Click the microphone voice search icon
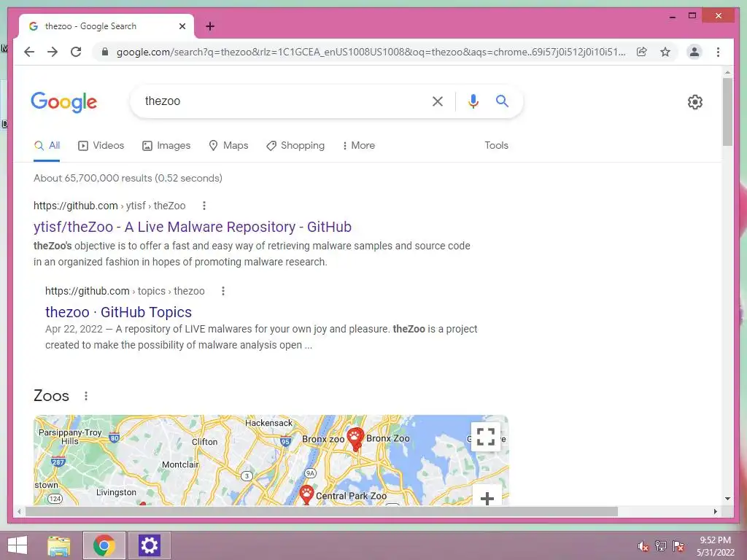 (473, 101)
